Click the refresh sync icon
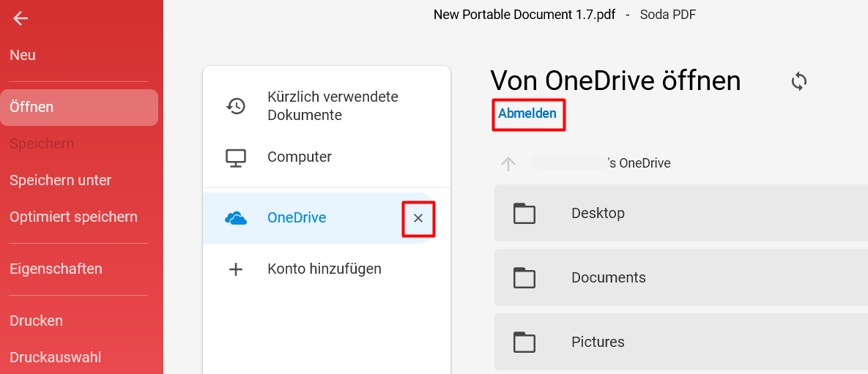Image resolution: width=868 pixels, height=374 pixels. pos(799,81)
